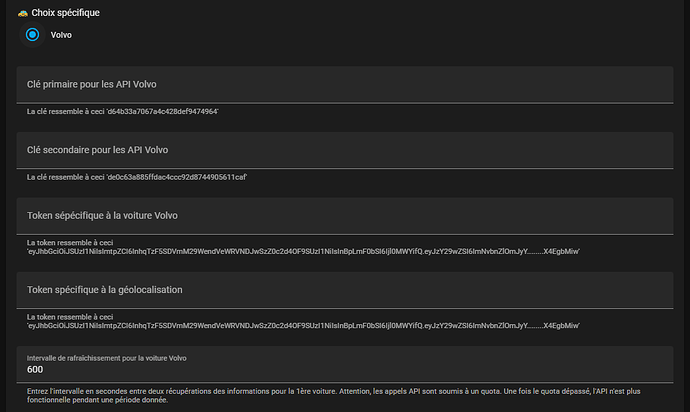
Task: Click hint text 'd64b33a7067a4c428def9474964'
Action: [x=162, y=111]
